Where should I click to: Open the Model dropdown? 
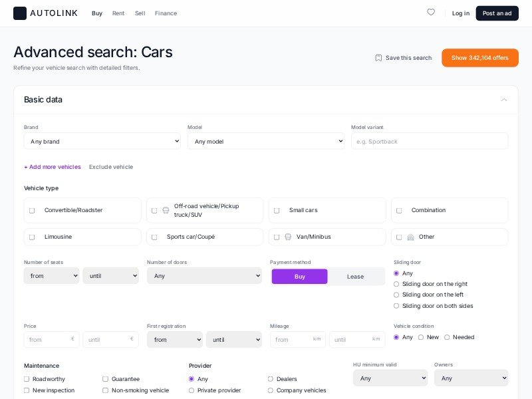[x=265, y=141]
